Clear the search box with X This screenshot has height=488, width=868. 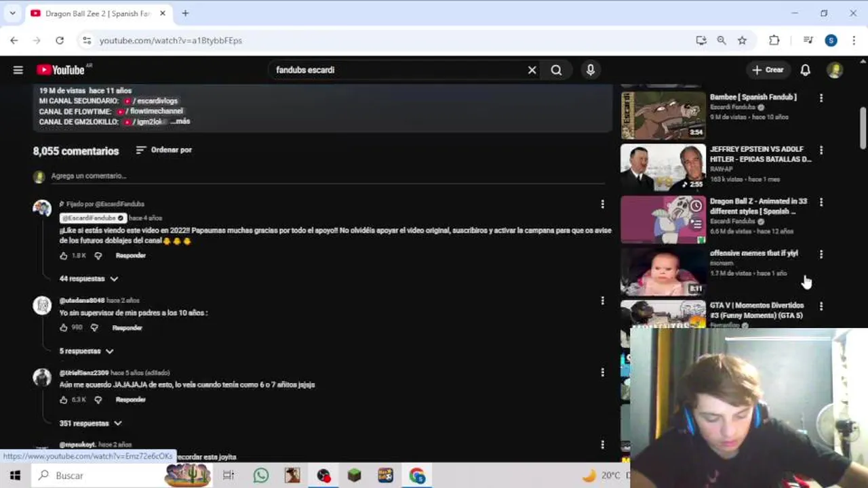(x=532, y=70)
